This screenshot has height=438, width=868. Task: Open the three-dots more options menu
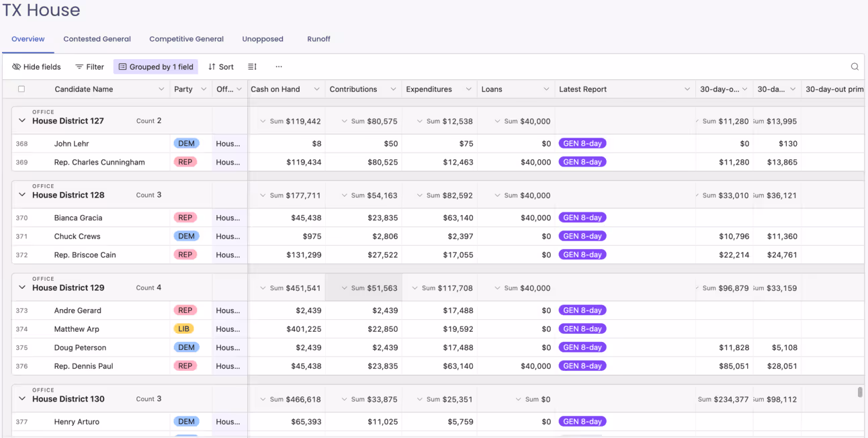[x=279, y=67]
